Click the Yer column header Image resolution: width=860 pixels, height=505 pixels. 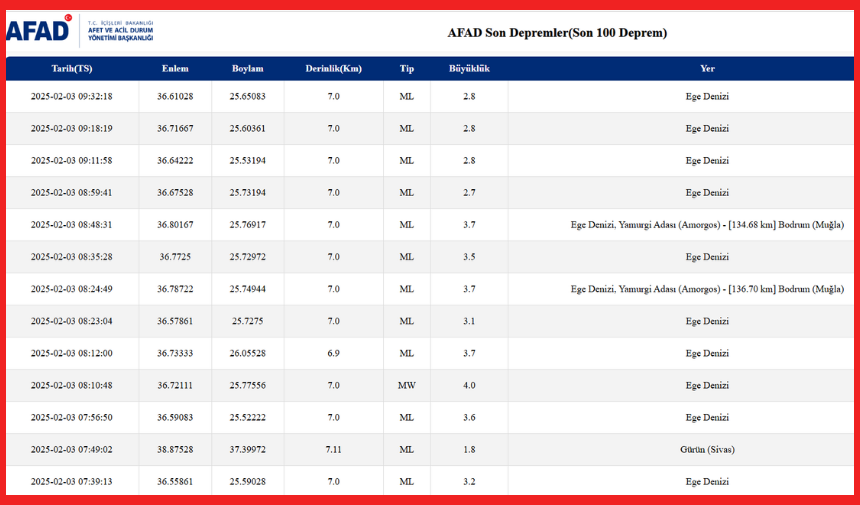[x=707, y=69]
